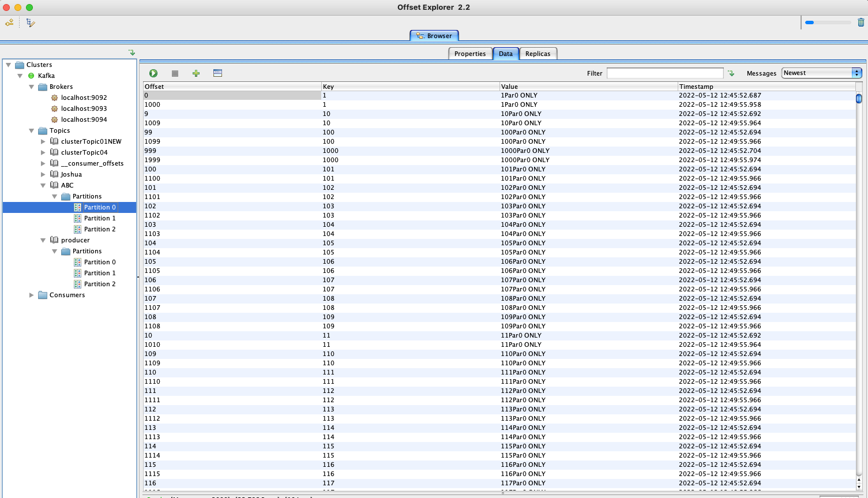Screen dimensions: 868x498
Task: Select Partition 1 under ABC topic
Action: 100,218
